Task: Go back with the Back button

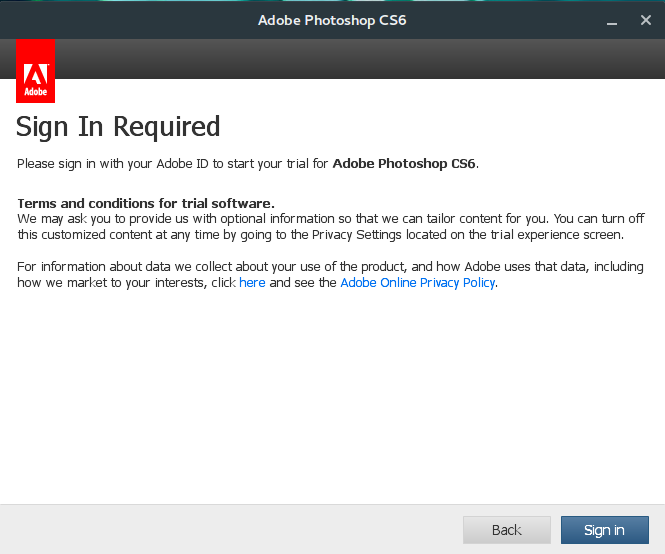Action: pos(506,530)
